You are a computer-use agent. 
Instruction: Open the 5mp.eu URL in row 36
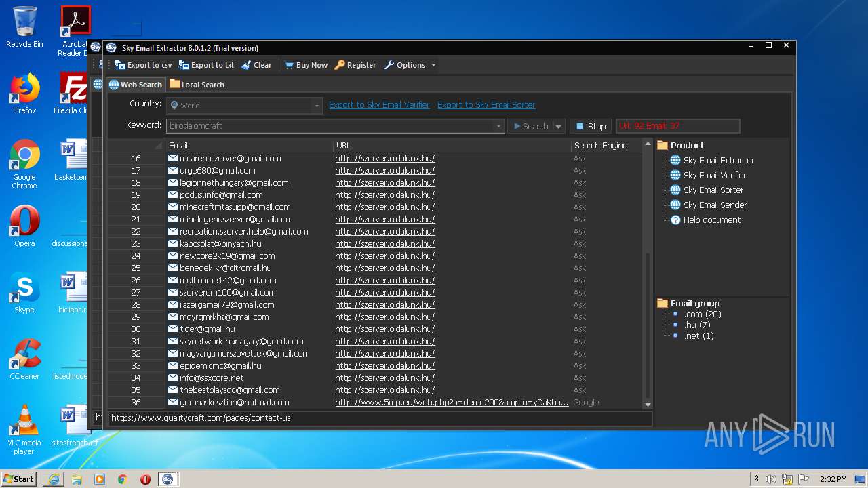(x=452, y=403)
